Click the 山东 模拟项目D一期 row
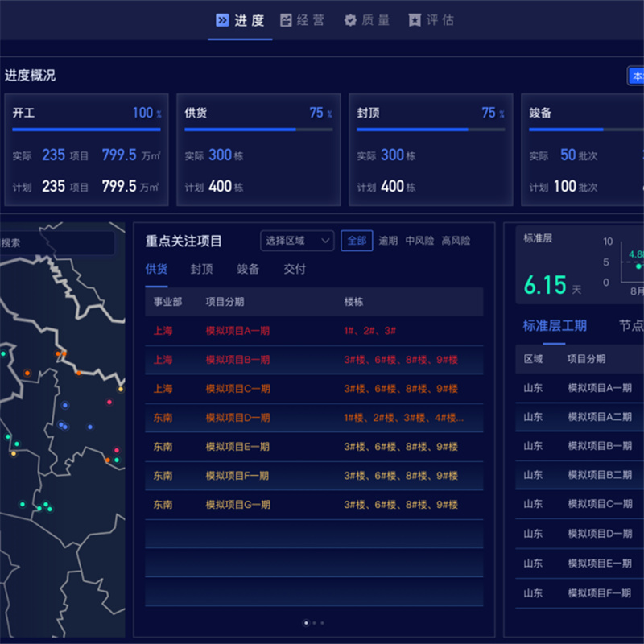 tap(580, 534)
